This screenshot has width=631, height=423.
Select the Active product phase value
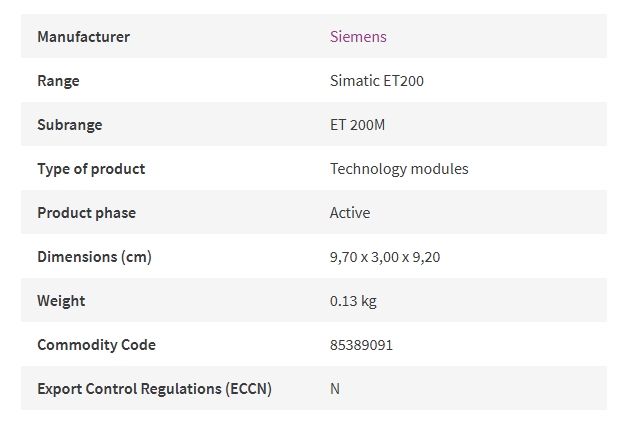point(350,213)
